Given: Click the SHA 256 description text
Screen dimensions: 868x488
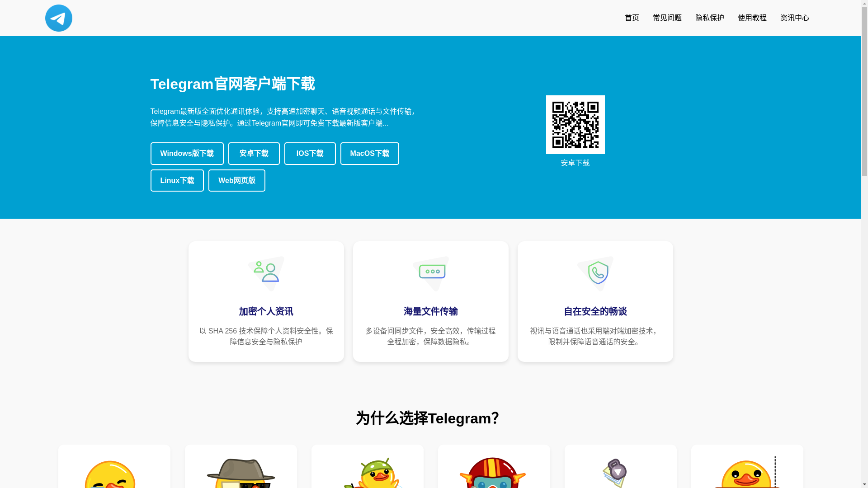Looking at the screenshot, I should [x=266, y=336].
